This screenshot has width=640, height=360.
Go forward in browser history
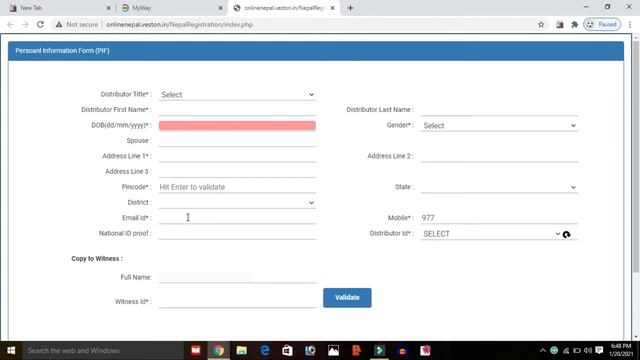tap(25, 24)
